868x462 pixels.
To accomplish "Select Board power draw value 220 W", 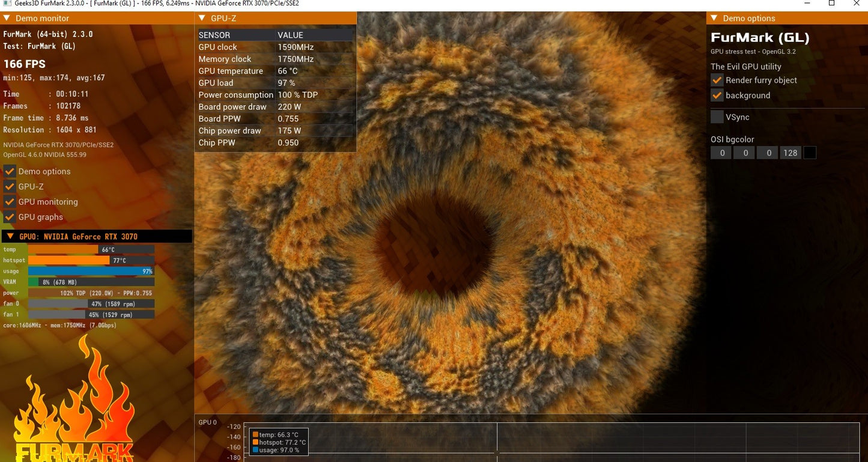I will 289,107.
